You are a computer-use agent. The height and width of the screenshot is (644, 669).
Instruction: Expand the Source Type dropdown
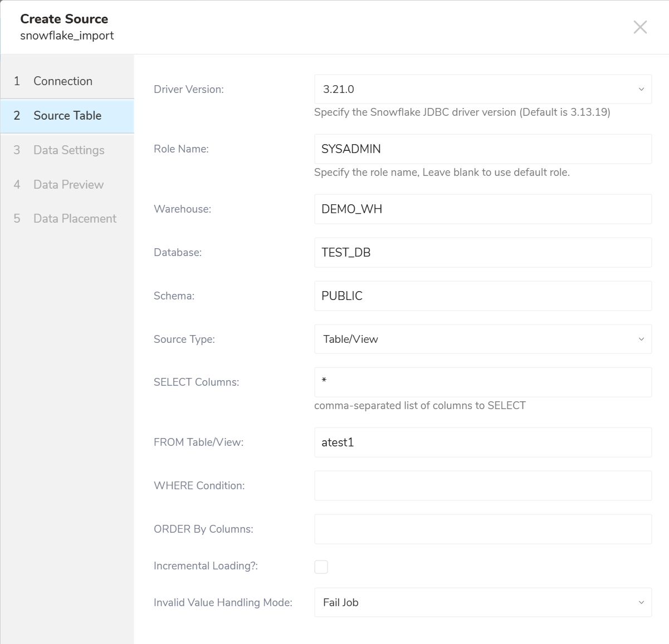coord(482,339)
